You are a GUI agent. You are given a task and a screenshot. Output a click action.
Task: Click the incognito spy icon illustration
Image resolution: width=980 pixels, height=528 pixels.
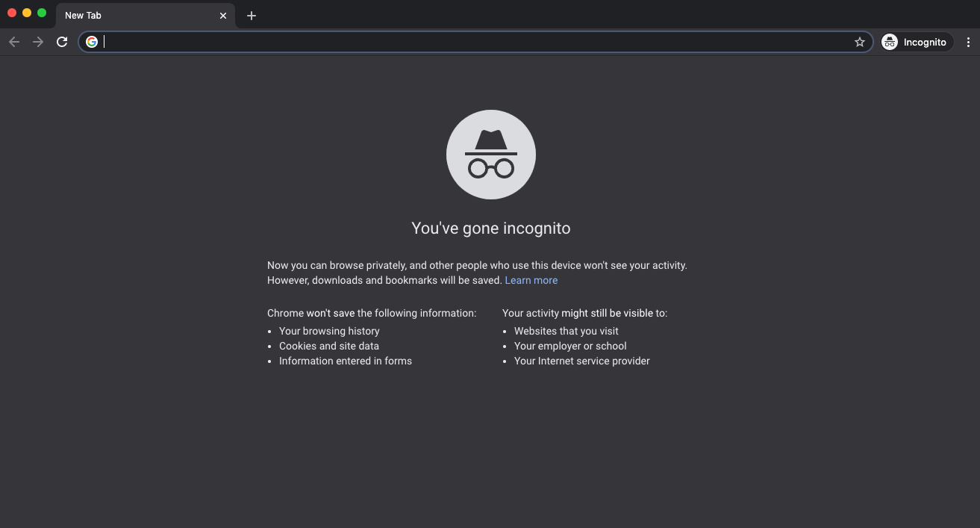[490, 154]
